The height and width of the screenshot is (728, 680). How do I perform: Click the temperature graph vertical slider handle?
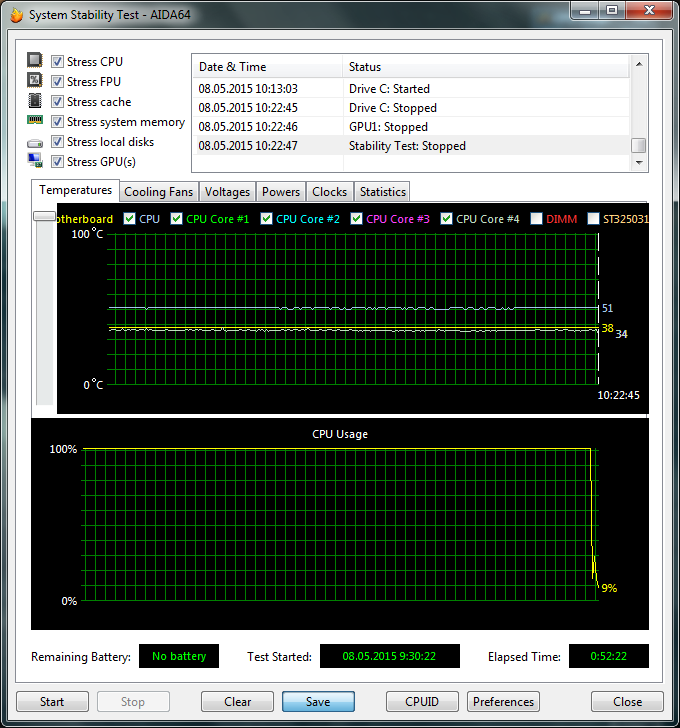[x=45, y=216]
